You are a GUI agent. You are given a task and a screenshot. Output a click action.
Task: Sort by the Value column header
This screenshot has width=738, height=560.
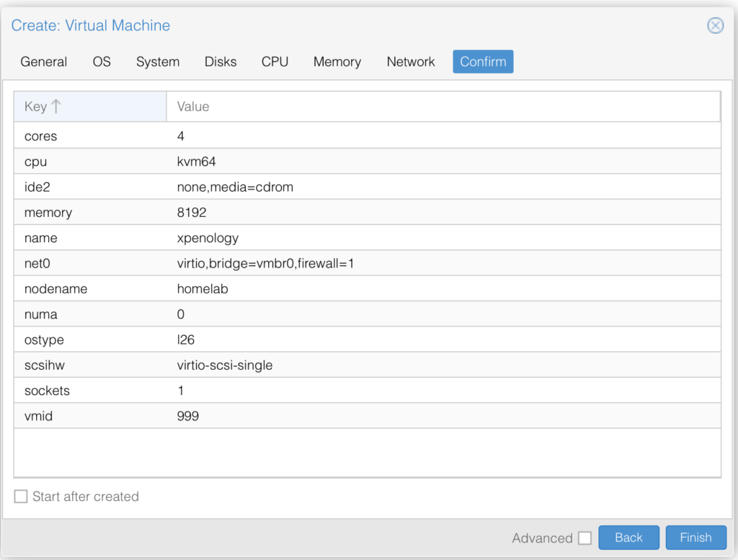point(443,107)
